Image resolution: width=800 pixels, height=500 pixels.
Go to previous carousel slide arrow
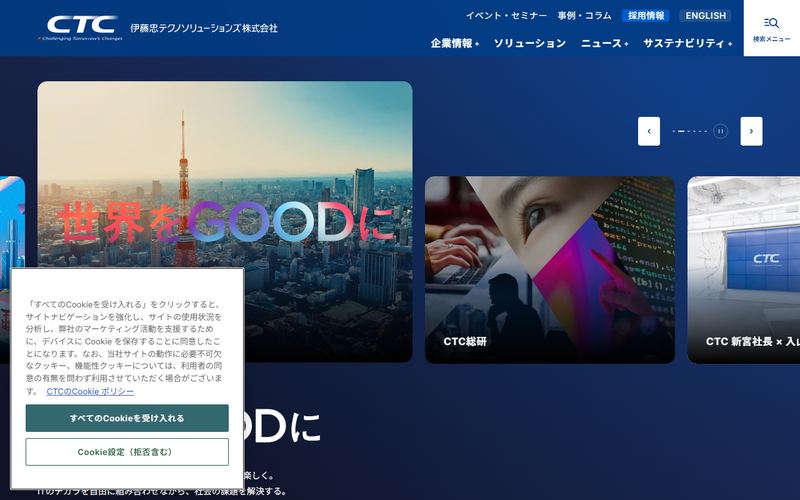coord(649,131)
